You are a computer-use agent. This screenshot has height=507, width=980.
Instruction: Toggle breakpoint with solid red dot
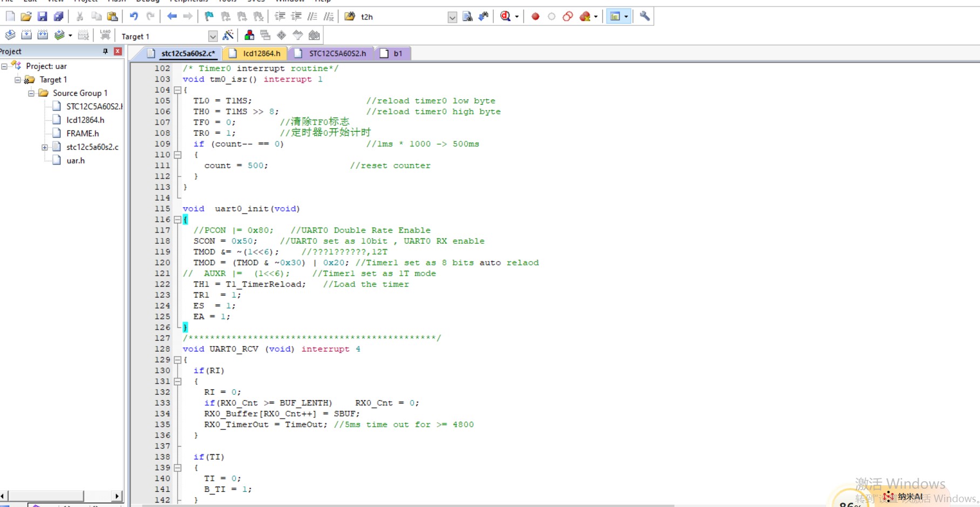pyautogui.click(x=535, y=17)
